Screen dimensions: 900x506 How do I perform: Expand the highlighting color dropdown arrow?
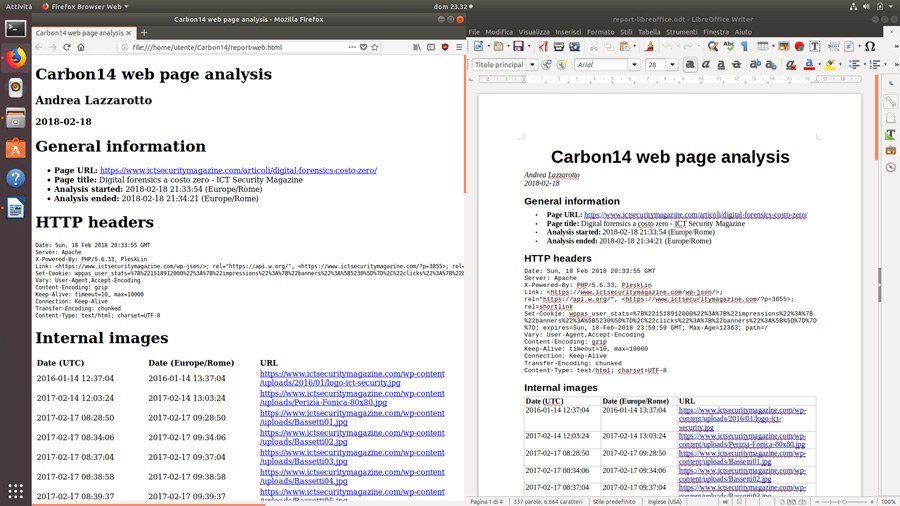coord(840,65)
